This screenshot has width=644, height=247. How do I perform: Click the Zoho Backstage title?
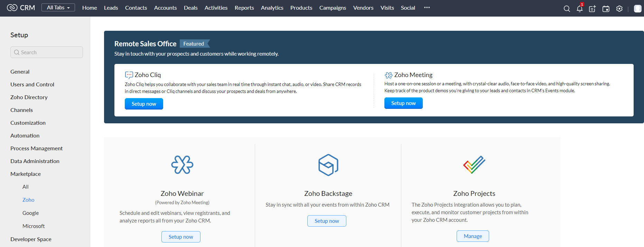pos(328,193)
